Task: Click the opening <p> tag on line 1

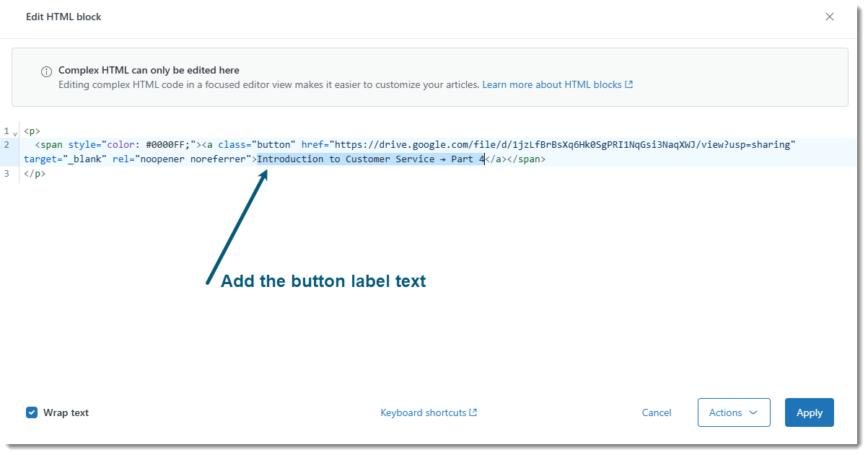Action: tap(32, 131)
